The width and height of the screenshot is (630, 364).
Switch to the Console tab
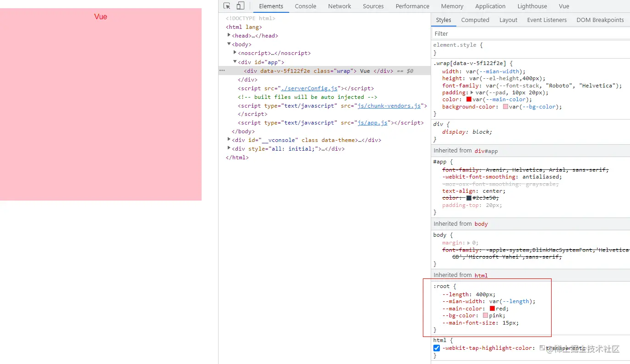click(306, 6)
